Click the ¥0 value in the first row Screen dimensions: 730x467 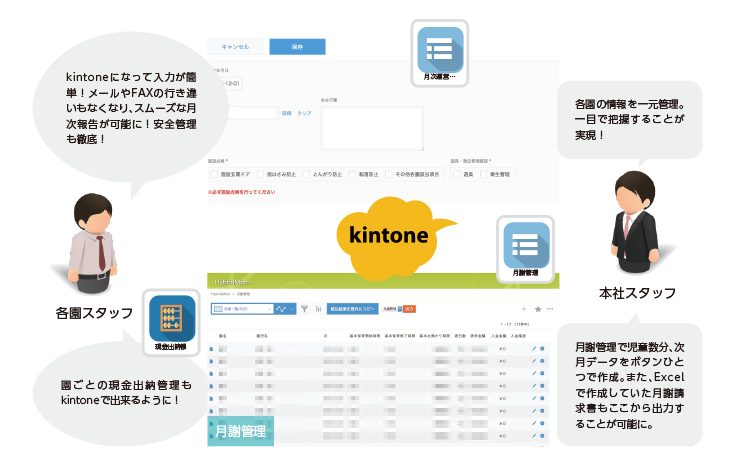[x=503, y=349]
